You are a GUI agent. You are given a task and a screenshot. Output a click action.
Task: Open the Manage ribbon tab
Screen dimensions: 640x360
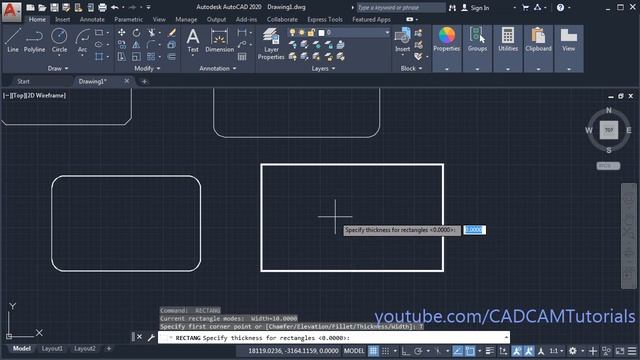186,19
